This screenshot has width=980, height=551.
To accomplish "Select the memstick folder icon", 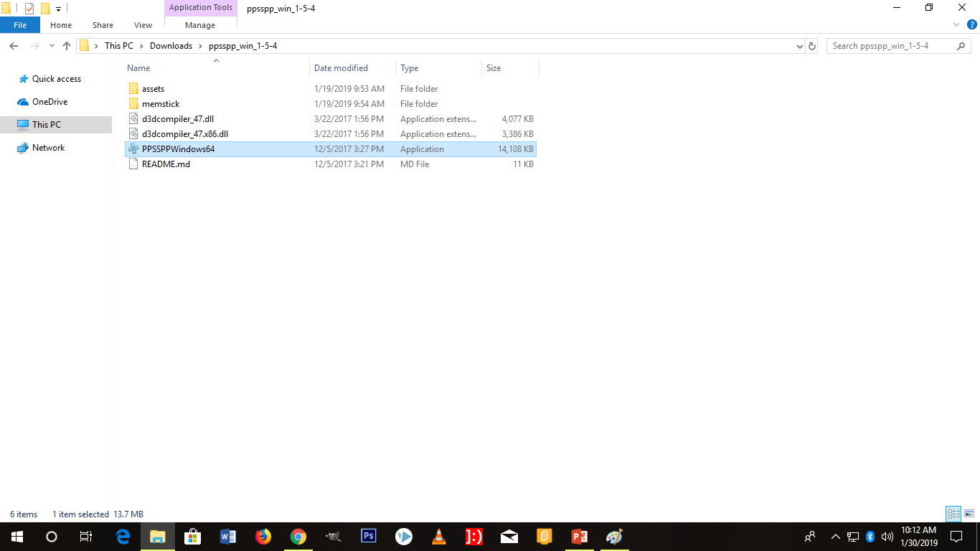I will (x=133, y=104).
